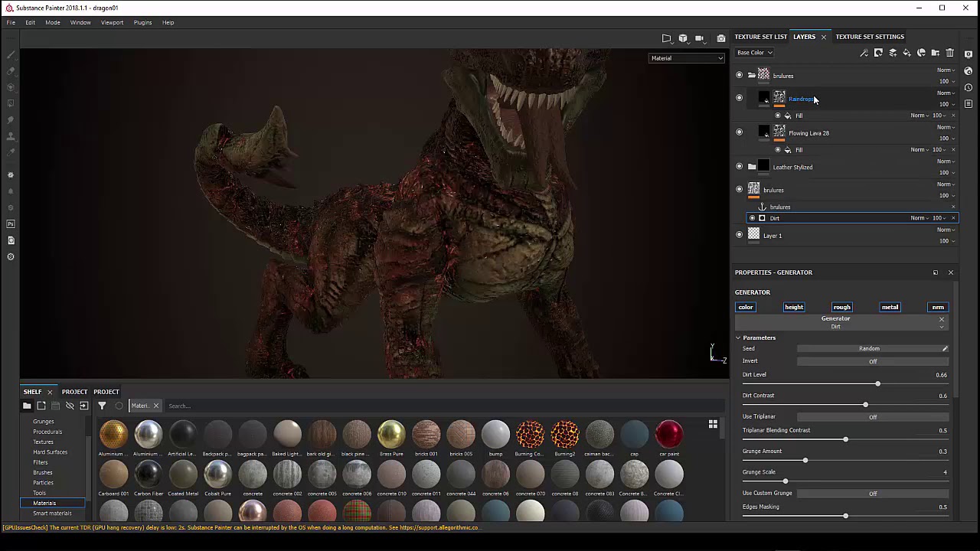This screenshot has height=551, width=980.
Task: Toggle the nrm channel button
Action: coord(938,307)
